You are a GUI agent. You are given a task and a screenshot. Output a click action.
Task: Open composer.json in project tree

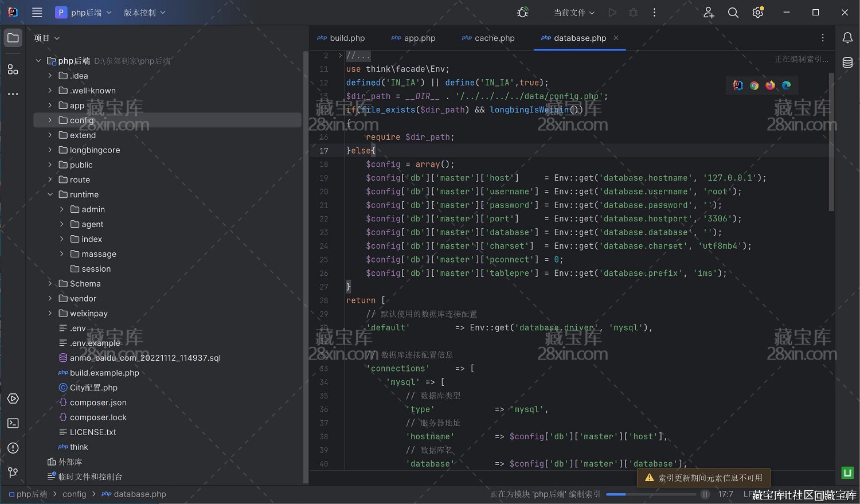98,403
